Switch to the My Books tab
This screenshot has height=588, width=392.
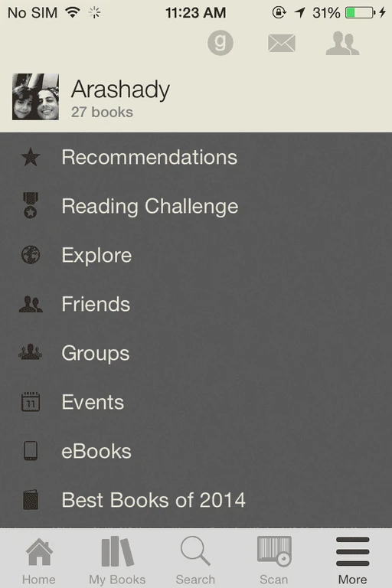pyautogui.click(x=117, y=560)
